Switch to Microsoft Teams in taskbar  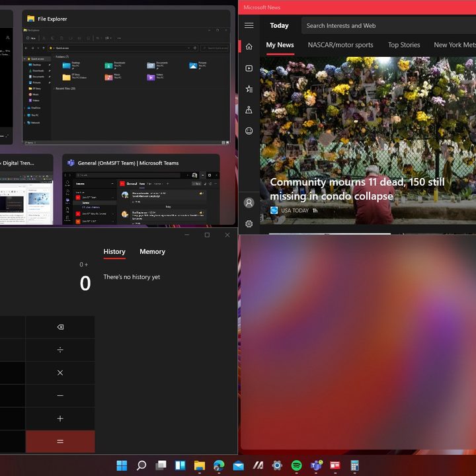coord(316,465)
